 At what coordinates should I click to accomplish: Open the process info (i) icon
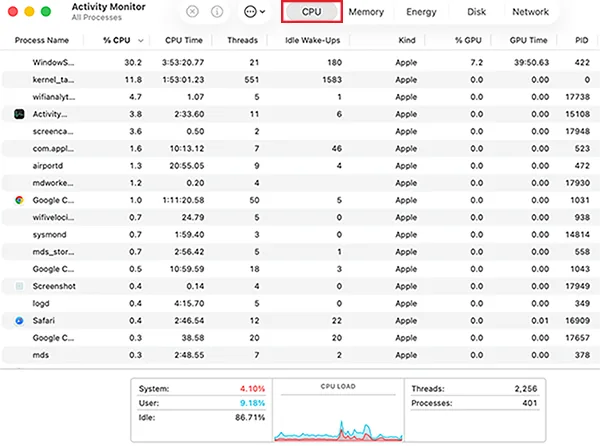[217, 12]
